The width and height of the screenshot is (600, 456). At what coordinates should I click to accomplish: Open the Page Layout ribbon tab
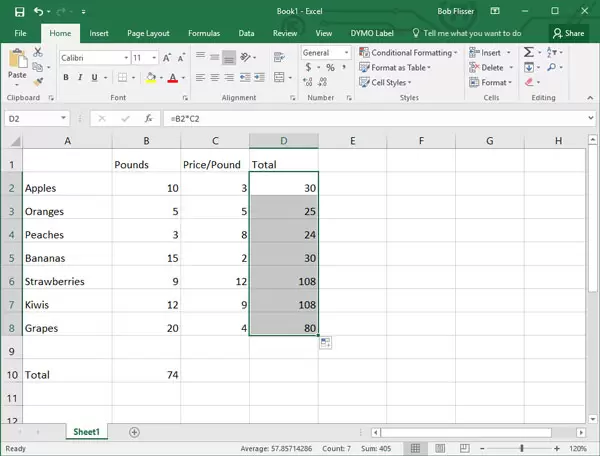click(x=150, y=33)
